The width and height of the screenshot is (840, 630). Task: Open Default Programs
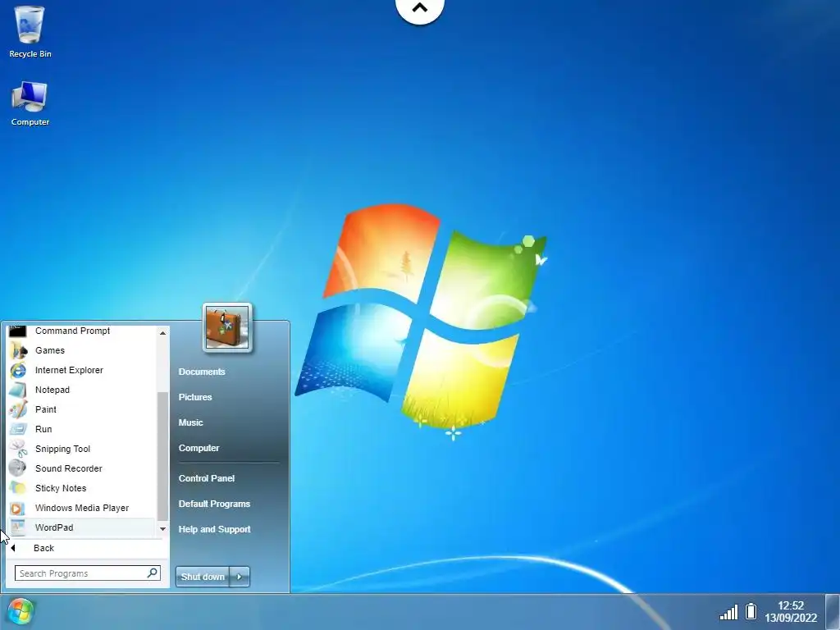214,504
